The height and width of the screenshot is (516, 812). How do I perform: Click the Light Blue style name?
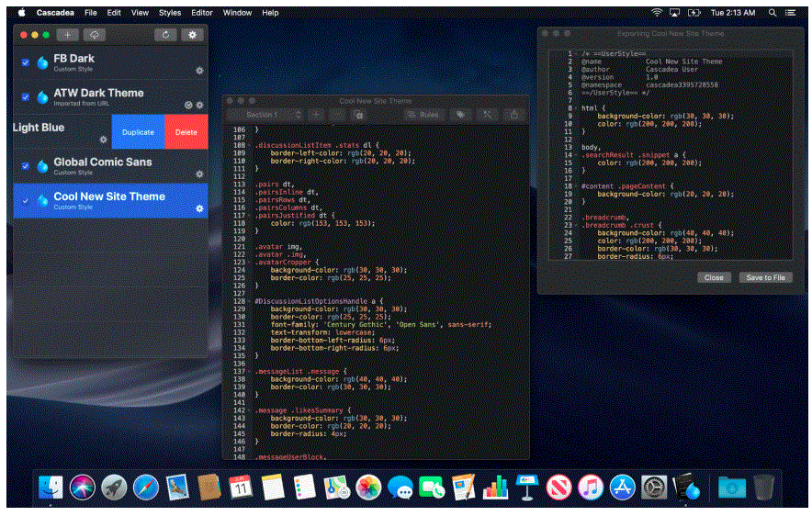click(x=39, y=128)
